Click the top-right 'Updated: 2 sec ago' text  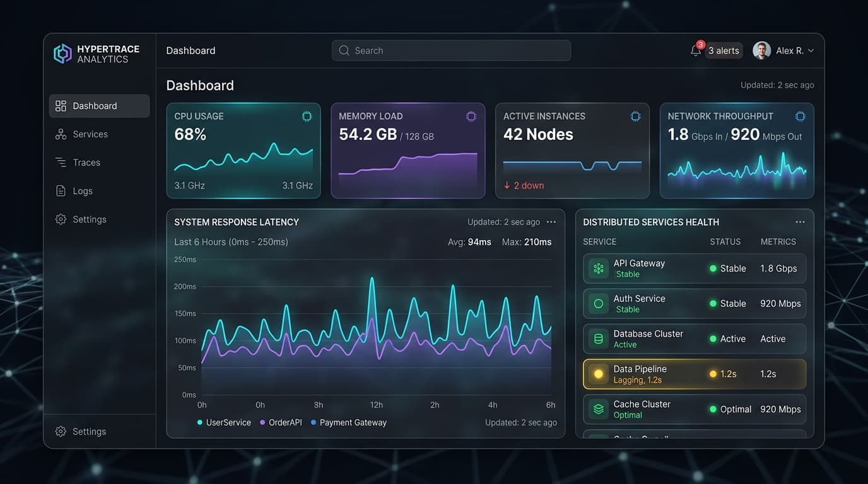click(777, 85)
